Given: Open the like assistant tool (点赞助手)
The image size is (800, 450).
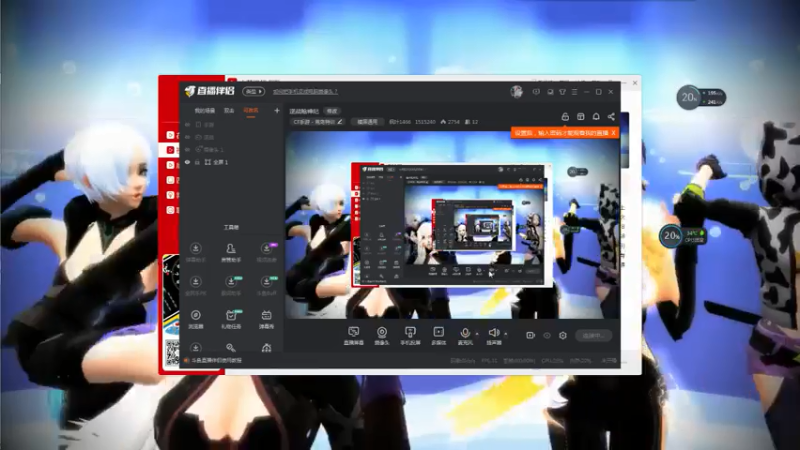Looking at the screenshot, I should tap(231, 252).
